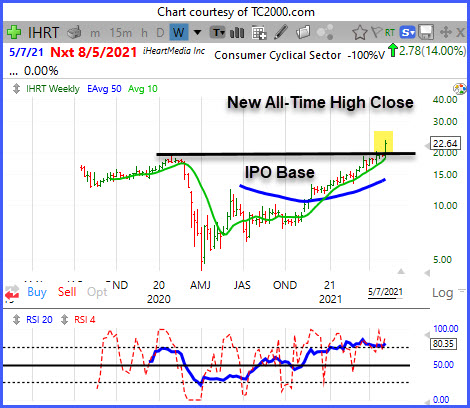The width and height of the screenshot is (470, 408).
Task: Click the flag icon in toolbar
Action: point(376,32)
